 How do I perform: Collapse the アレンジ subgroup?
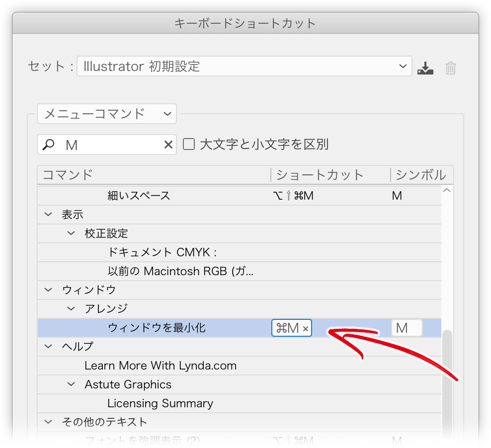coord(71,309)
